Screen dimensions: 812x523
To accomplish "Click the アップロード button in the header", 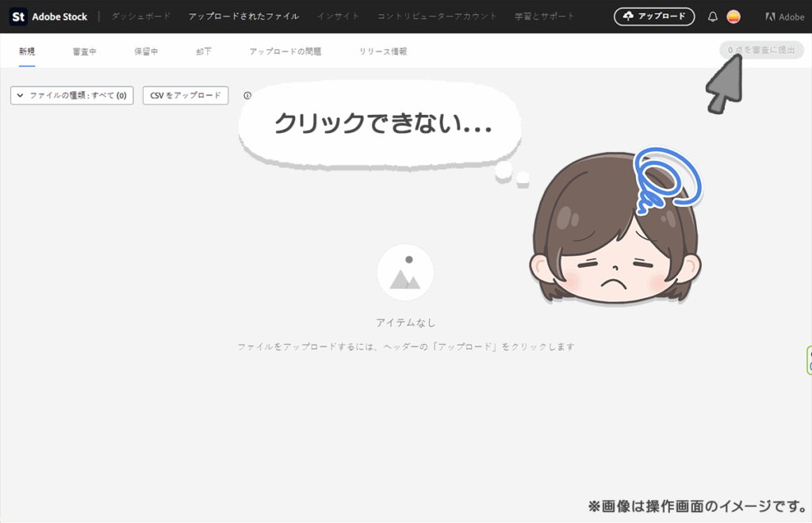I will (x=654, y=17).
